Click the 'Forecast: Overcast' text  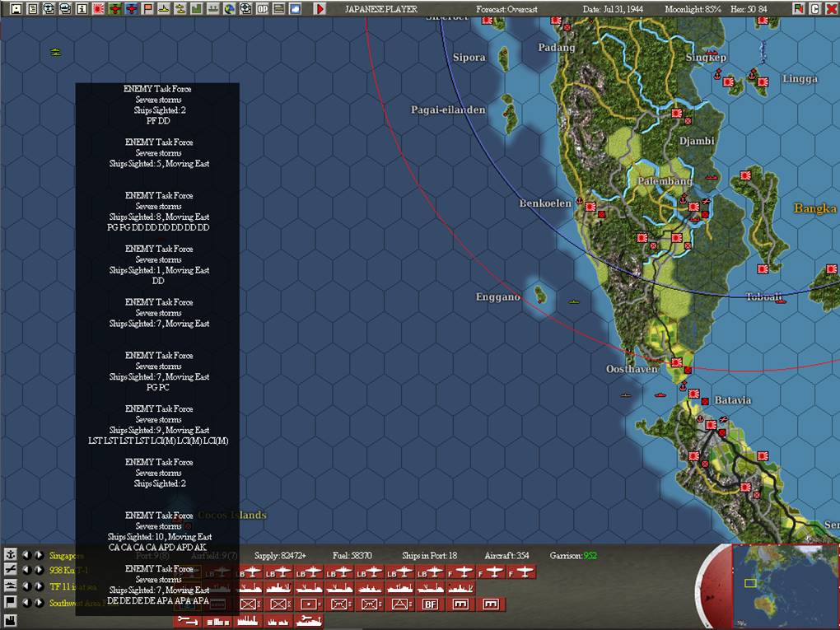(506, 9)
